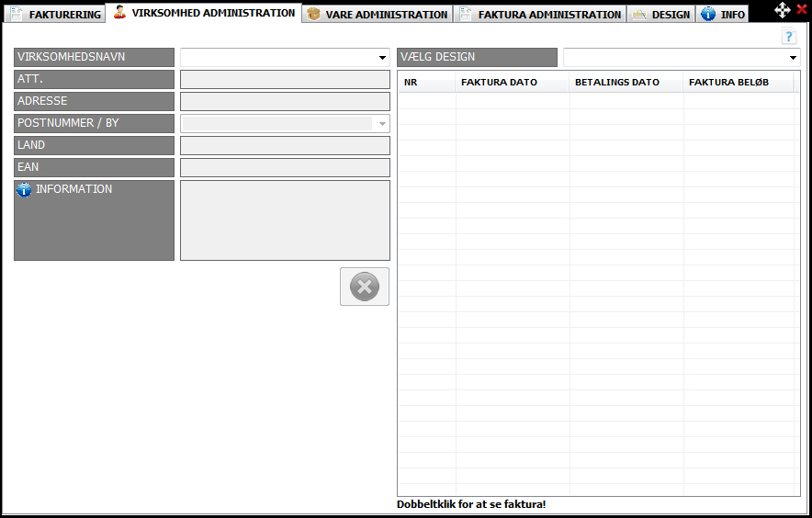Click the move-window cross arrows icon
Viewport: 812px width, 518px height.
(x=782, y=10)
